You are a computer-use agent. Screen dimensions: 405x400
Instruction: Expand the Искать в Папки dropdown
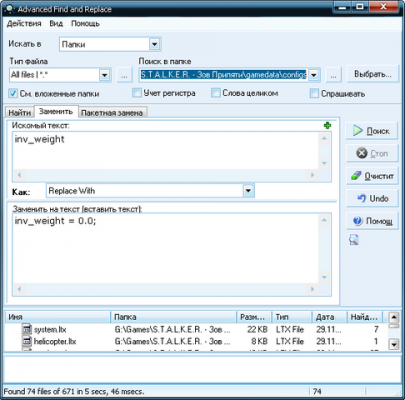154,44
